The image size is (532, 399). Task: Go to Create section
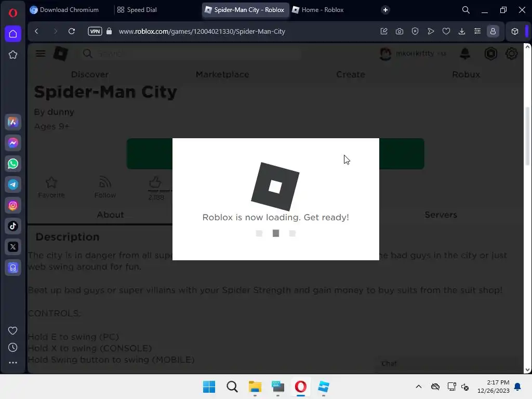[351, 74]
